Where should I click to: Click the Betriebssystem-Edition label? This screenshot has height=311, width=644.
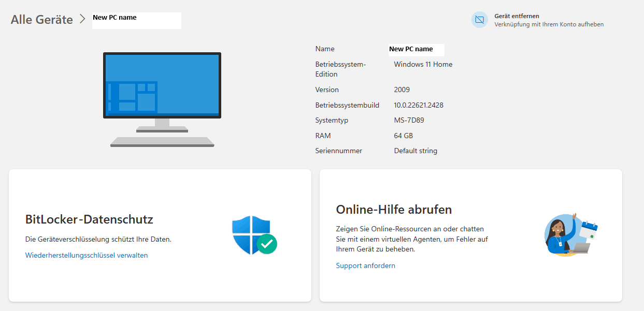pos(341,69)
